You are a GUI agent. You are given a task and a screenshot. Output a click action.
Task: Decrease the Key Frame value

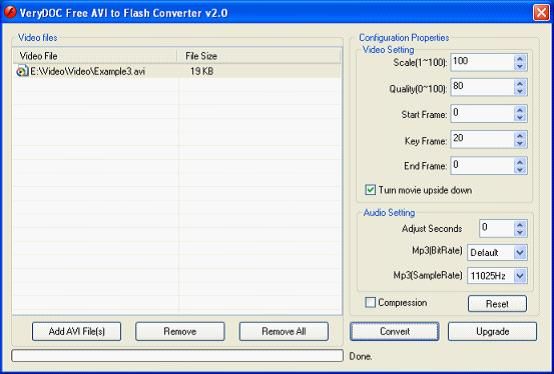pos(520,143)
